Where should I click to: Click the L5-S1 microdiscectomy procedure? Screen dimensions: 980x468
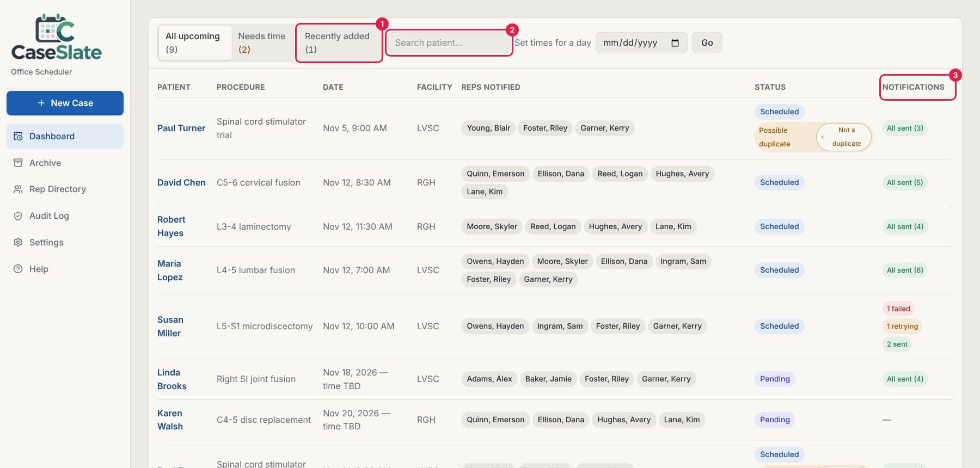265,326
